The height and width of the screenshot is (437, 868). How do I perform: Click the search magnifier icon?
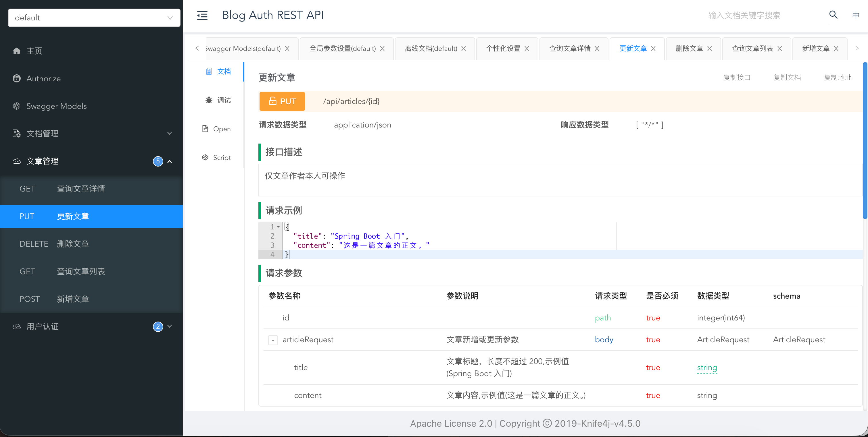[x=833, y=15]
